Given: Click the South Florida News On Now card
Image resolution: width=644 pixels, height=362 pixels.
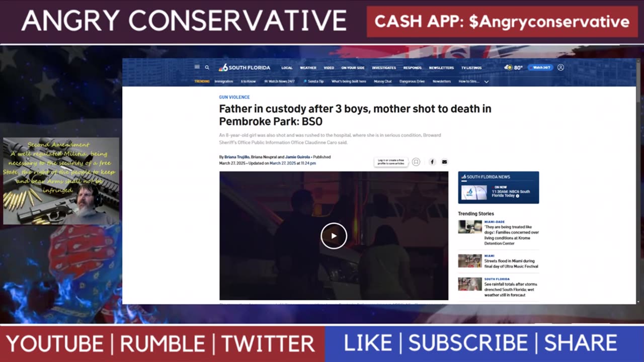Looking at the screenshot, I should pos(498,188).
